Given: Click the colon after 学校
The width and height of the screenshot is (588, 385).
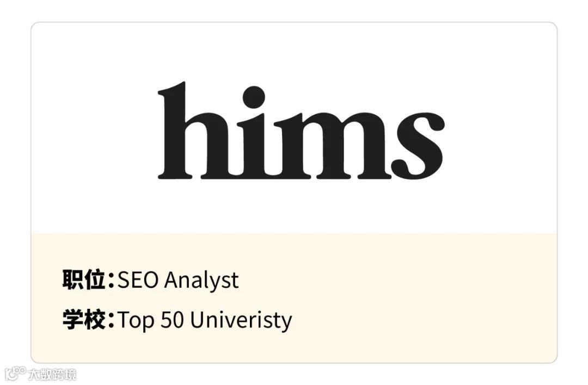Looking at the screenshot, I should point(111,321).
